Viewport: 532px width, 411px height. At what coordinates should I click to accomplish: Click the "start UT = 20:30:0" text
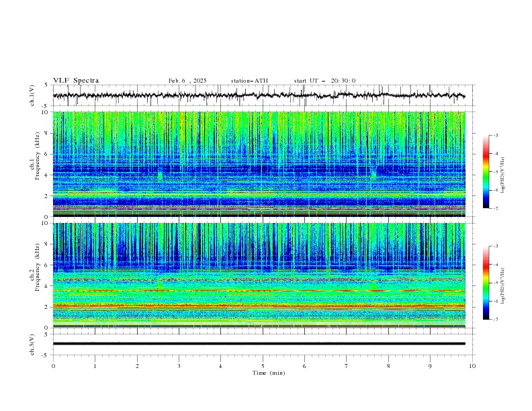click(324, 81)
